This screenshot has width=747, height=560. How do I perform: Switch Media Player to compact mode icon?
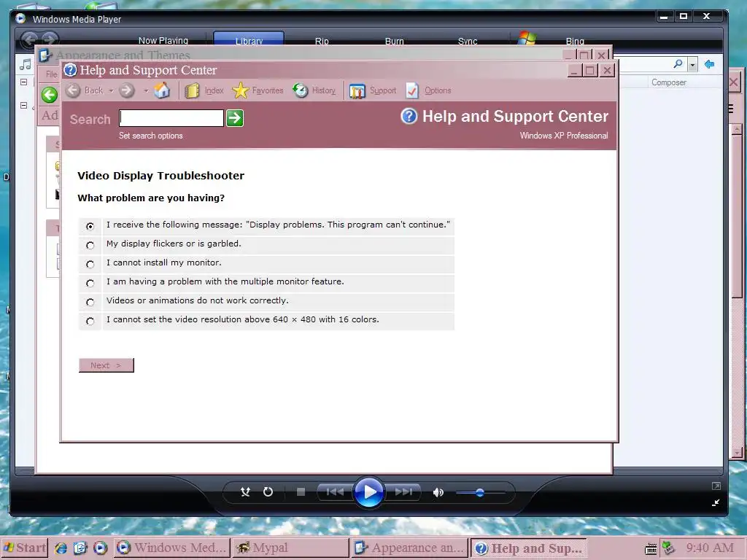[716, 502]
